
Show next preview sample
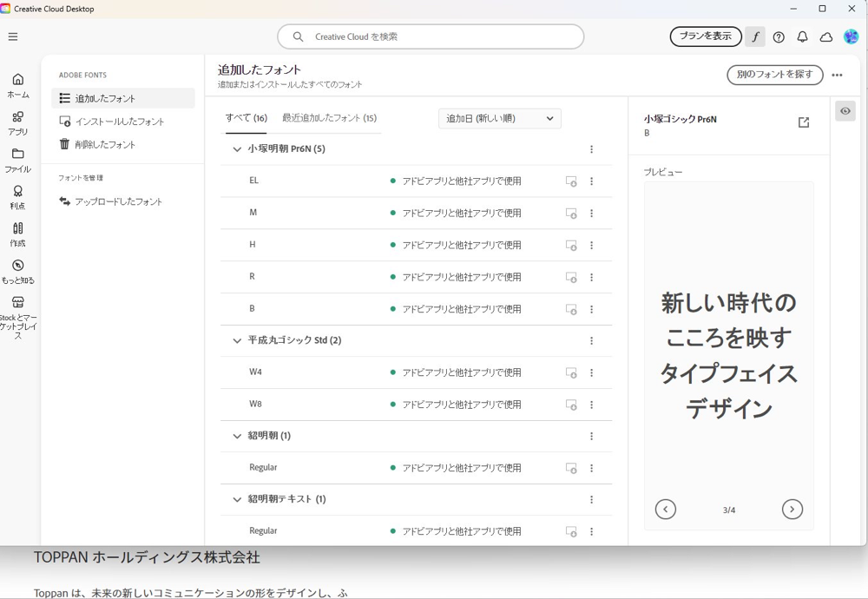pos(792,510)
